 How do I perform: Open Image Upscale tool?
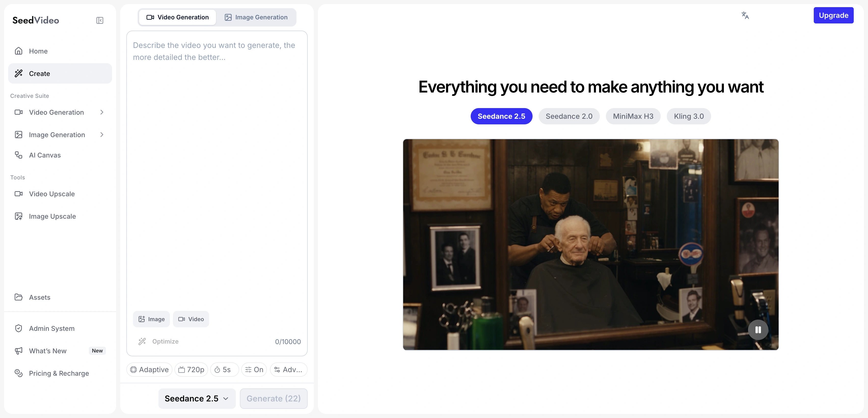coord(60,216)
